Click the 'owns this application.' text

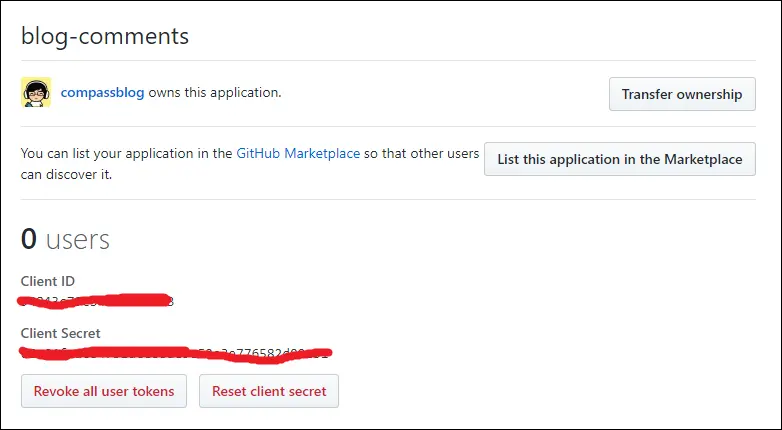tap(215, 93)
